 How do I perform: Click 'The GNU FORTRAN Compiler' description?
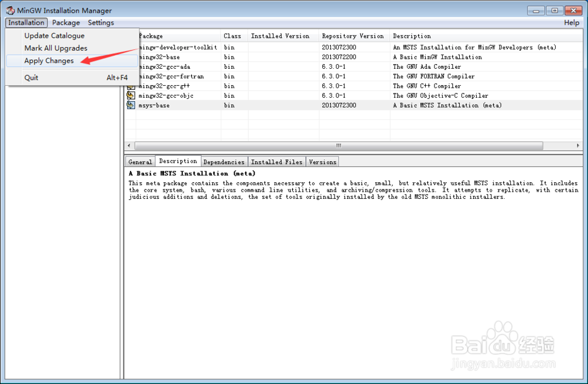point(433,76)
